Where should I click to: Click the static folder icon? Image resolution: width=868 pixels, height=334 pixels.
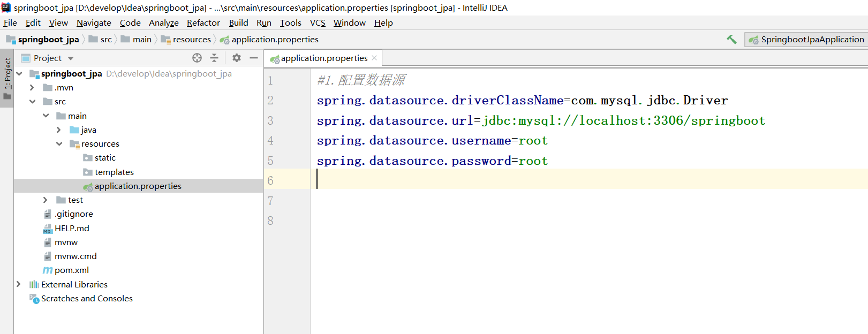click(88, 158)
